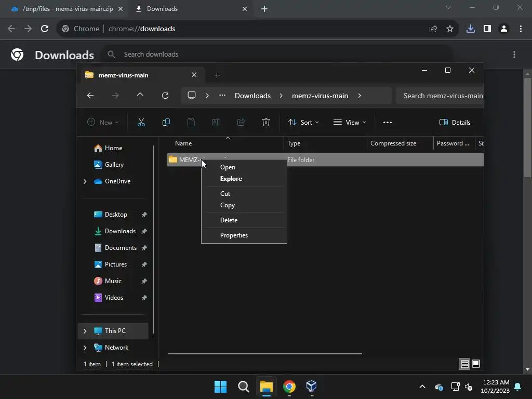Click the memz-virus-main breadcrumb

[320, 96]
